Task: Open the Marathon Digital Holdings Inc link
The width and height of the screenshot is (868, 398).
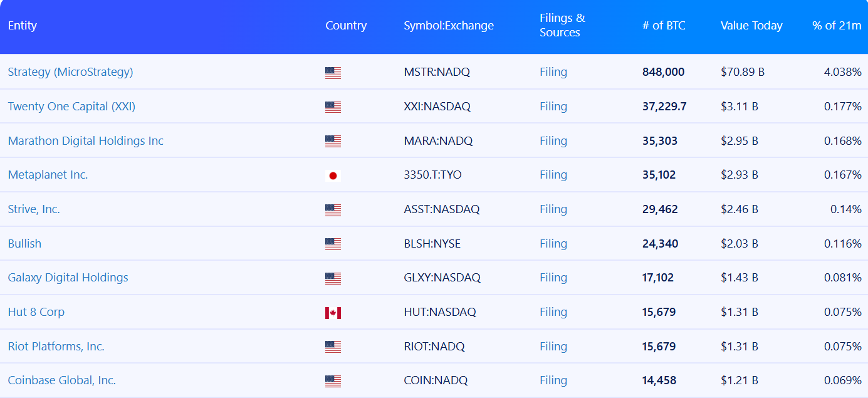Action: pos(85,141)
